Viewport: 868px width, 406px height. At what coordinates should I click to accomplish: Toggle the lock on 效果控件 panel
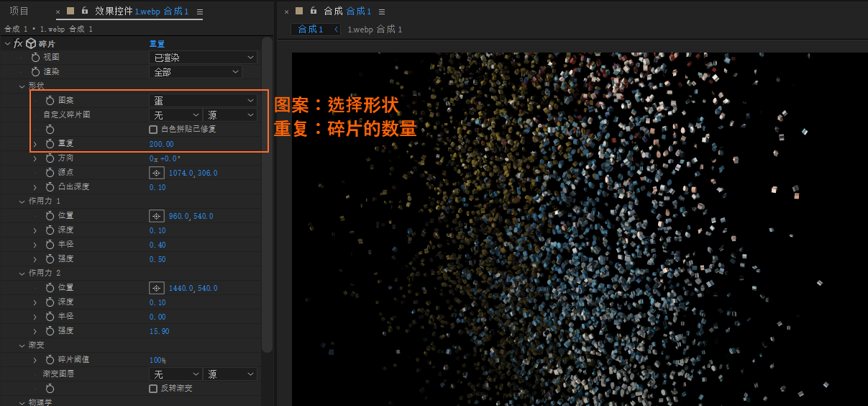point(85,11)
